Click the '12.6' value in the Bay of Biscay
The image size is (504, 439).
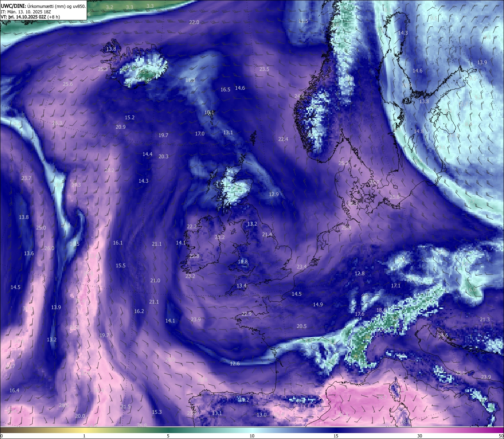coord(235,363)
